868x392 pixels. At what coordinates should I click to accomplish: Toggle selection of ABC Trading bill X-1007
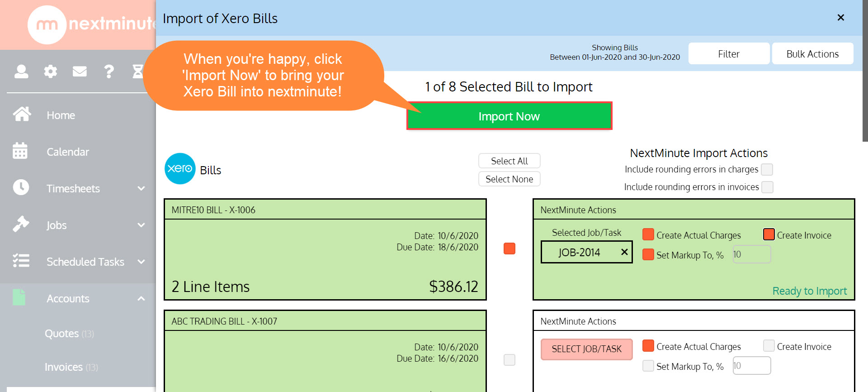(x=509, y=360)
